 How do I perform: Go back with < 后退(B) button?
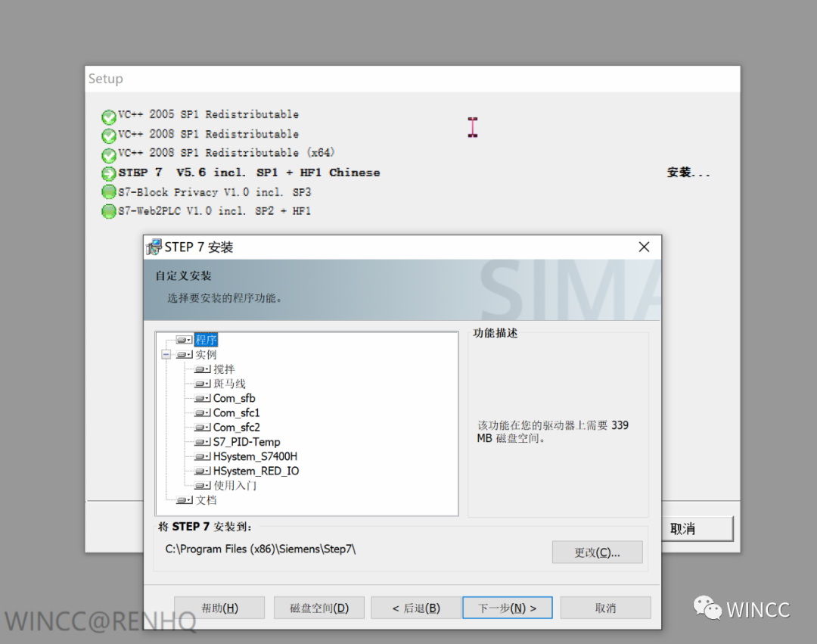point(416,608)
